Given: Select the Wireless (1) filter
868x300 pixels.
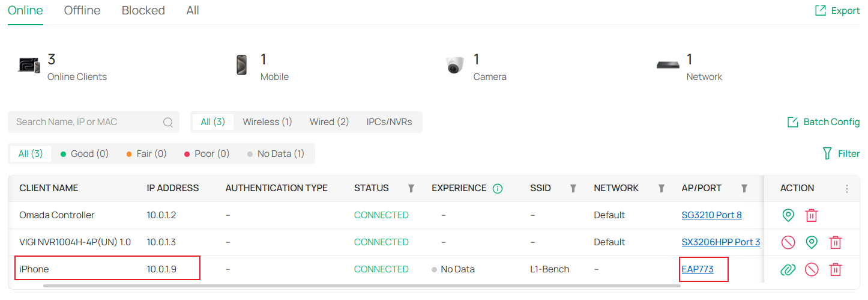Looking at the screenshot, I should point(267,122).
